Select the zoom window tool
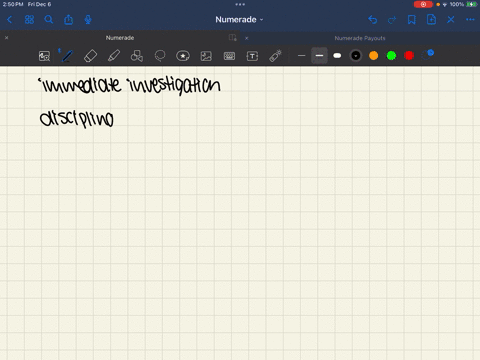 [x=44, y=56]
